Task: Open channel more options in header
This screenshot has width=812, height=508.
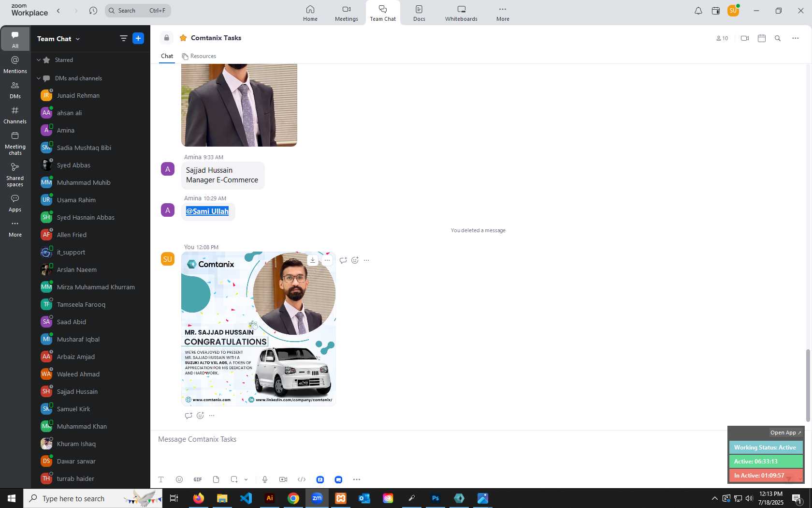Action: [x=796, y=38]
